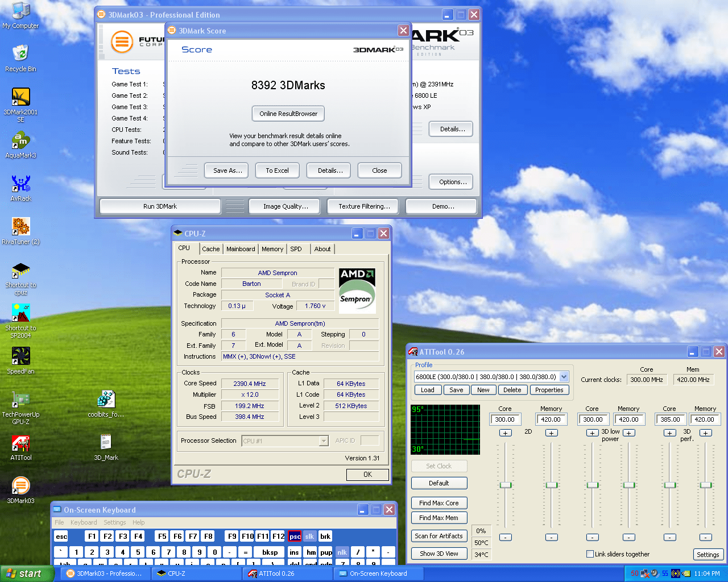Select the TechPowerUp GPU-Z desktop icon
728x582 pixels.
coord(20,408)
